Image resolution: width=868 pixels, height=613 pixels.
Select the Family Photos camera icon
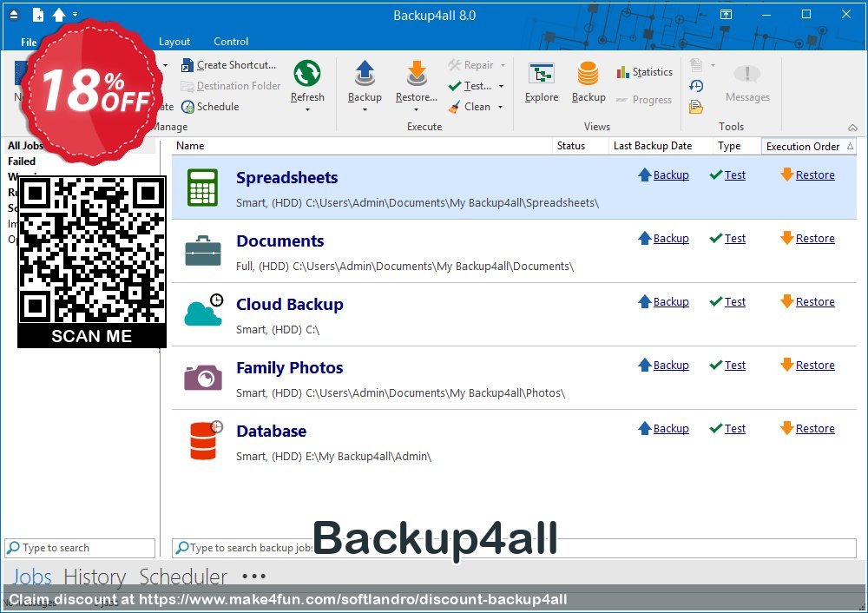203,377
